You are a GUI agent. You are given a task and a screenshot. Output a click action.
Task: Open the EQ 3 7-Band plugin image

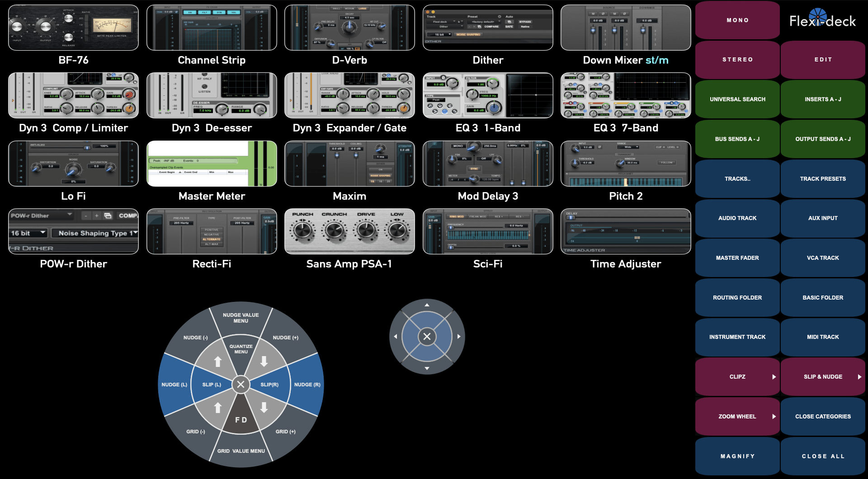pos(626,95)
